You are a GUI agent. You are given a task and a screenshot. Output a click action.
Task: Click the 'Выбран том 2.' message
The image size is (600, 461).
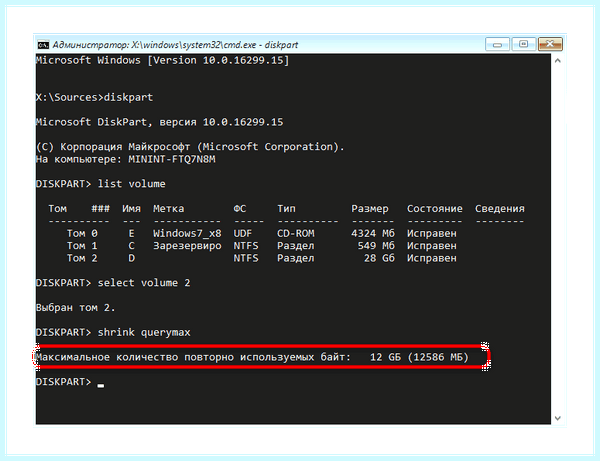[75, 308]
